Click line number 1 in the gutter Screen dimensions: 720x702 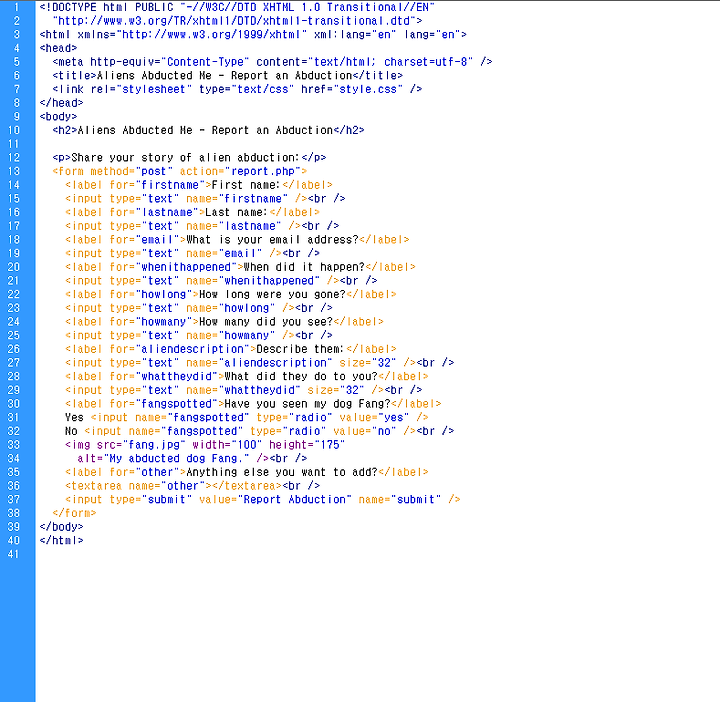point(16,7)
